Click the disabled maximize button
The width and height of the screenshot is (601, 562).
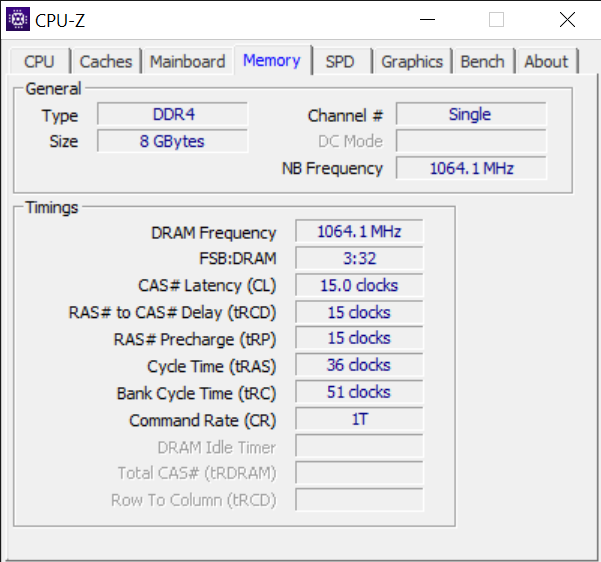coord(496,19)
